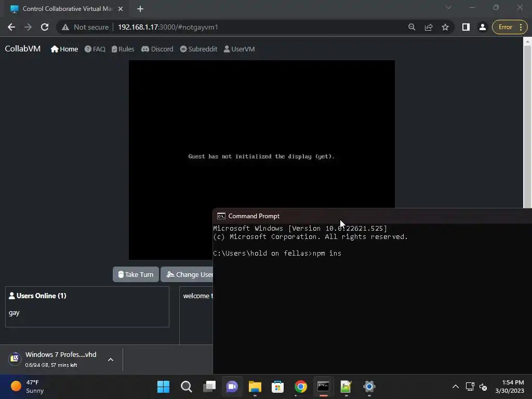The width and height of the screenshot is (532, 399).
Task: Open the zoom magnifier in the address bar
Action: pos(412,27)
